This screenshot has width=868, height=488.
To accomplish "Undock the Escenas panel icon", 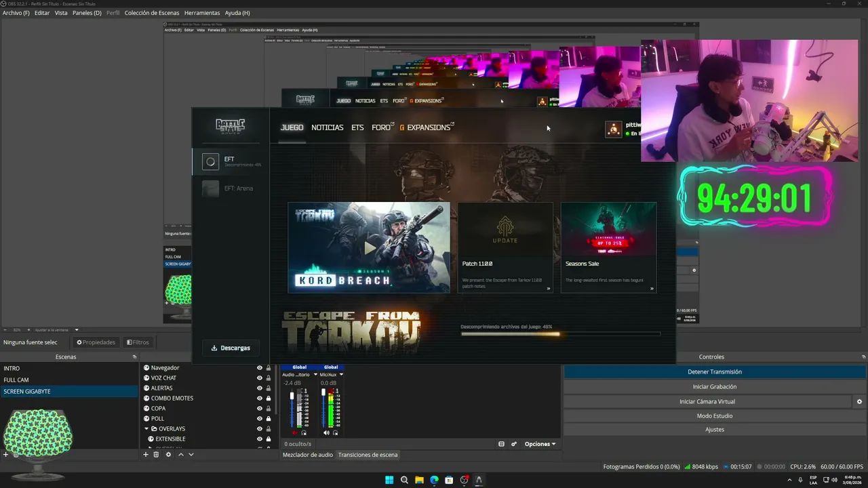I will tap(134, 357).
